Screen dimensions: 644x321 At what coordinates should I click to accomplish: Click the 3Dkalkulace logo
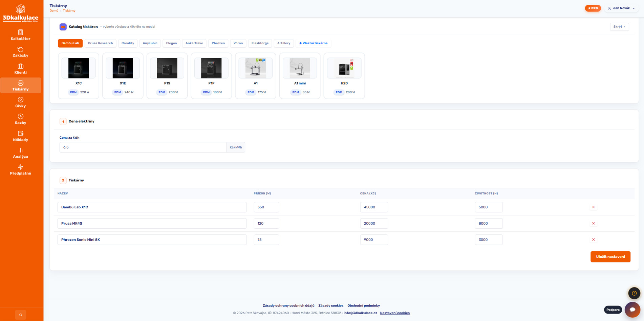click(x=21, y=14)
